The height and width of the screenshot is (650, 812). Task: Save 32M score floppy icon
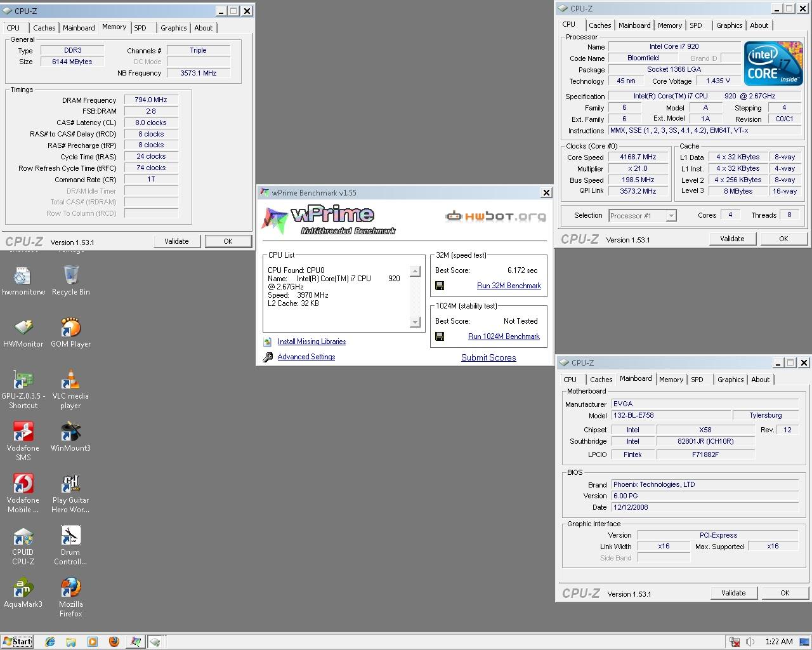tap(440, 286)
